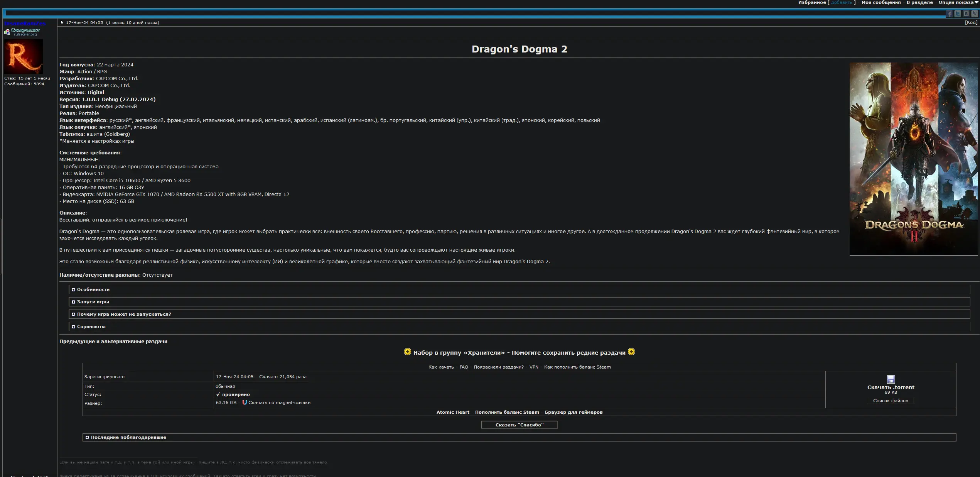Expand the Скриншоты spoiler

91,326
